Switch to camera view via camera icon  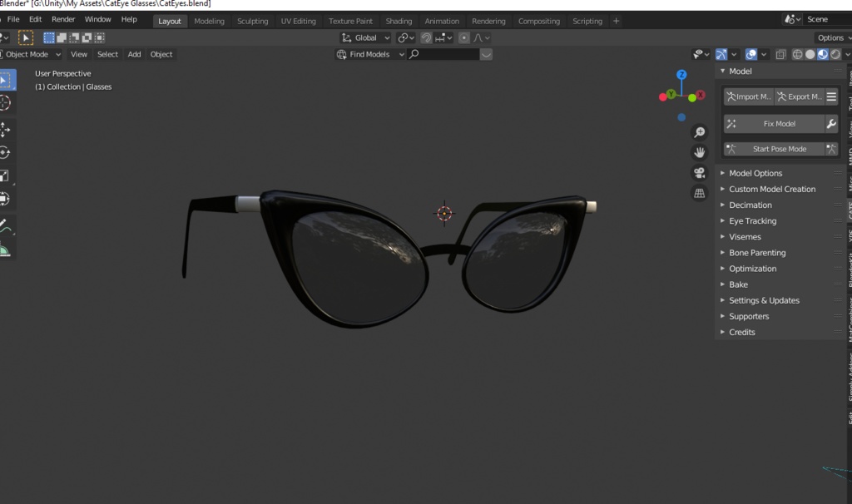coord(699,172)
